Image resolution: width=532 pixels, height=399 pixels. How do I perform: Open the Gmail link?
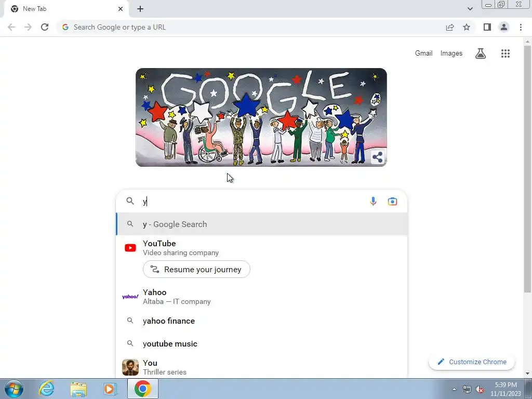[423, 54]
